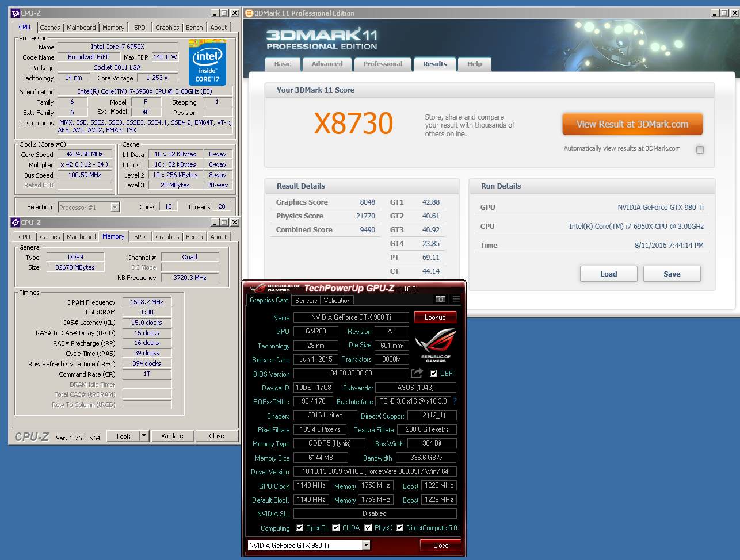Open Bench tab in top CPU-Z window
Viewport: 740px width, 560px height.
point(194,28)
